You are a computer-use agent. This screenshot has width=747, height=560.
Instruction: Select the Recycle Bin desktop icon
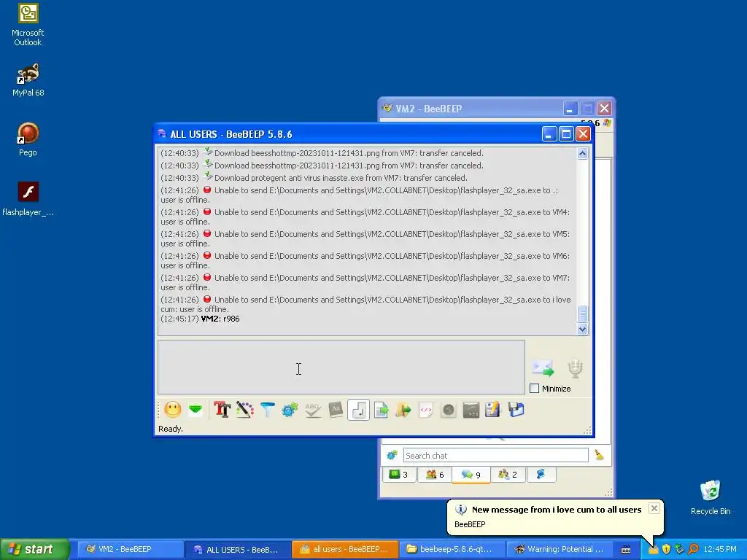[711, 497]
